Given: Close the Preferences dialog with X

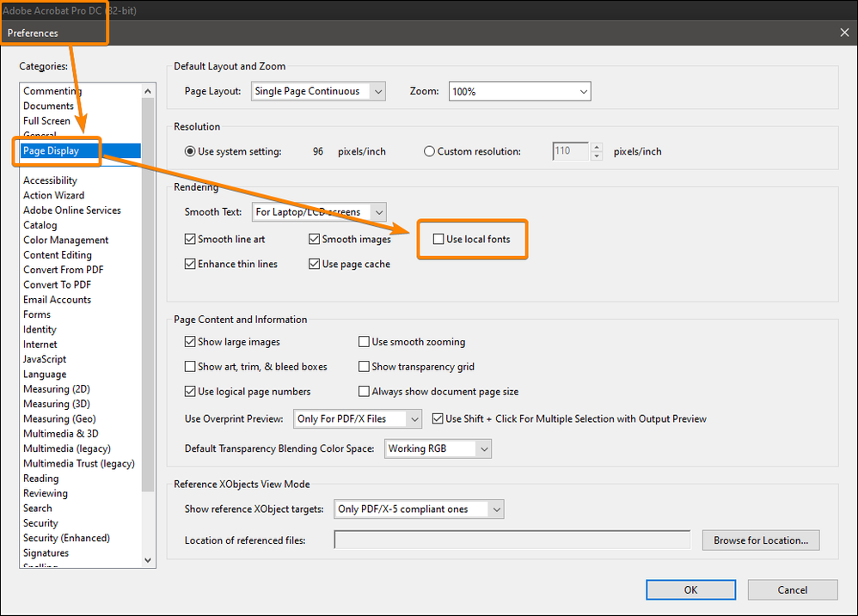Looking at the screenshot, I should [844, 33].
